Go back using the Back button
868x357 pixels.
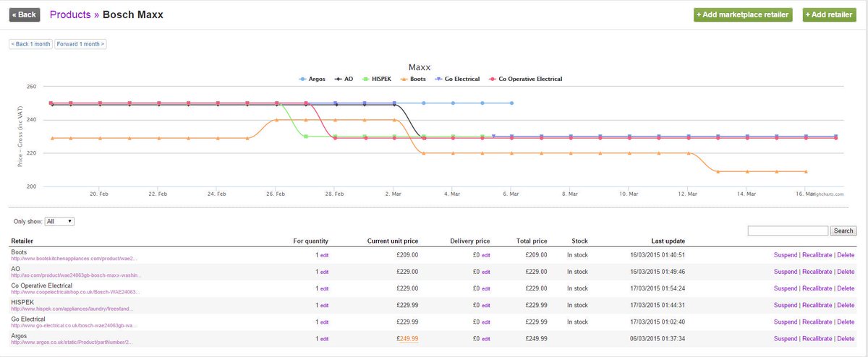click(x=24, y=14)
